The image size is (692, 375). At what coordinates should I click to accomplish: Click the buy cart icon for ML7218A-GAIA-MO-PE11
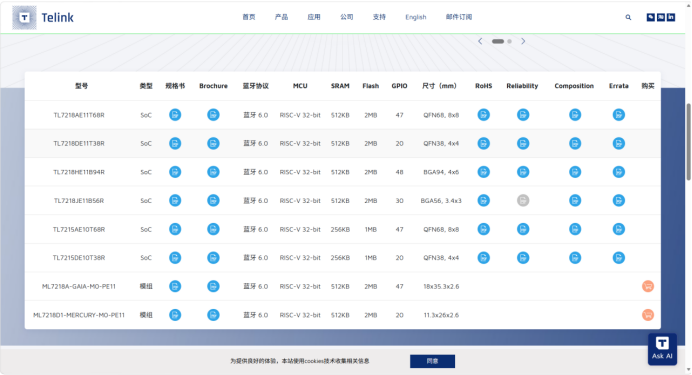tap(648, 286)
